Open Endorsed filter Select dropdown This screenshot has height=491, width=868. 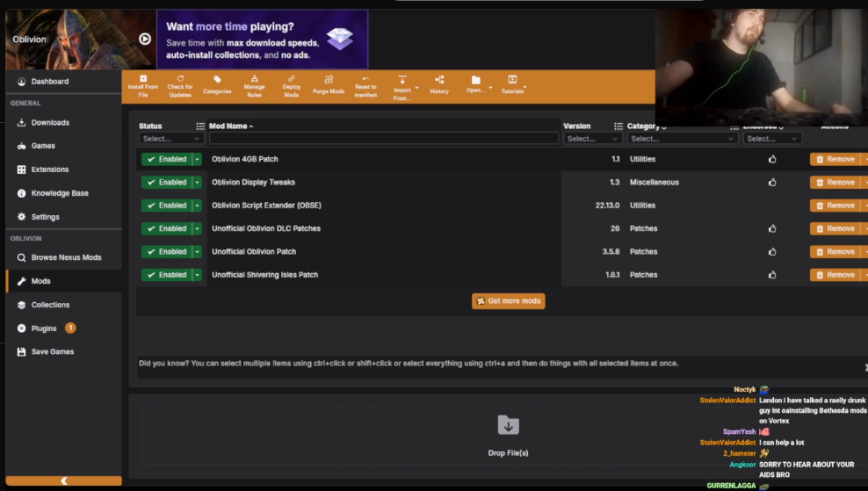(x=772, y=139)
